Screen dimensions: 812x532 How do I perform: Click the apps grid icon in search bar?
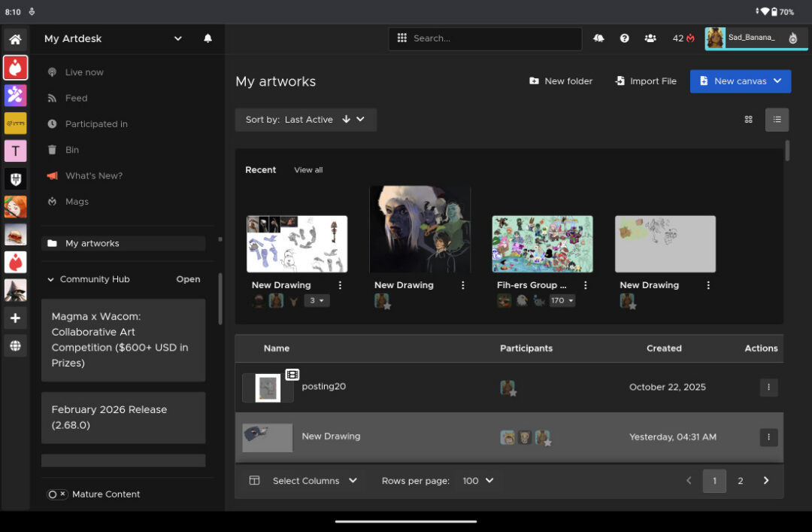401,38
